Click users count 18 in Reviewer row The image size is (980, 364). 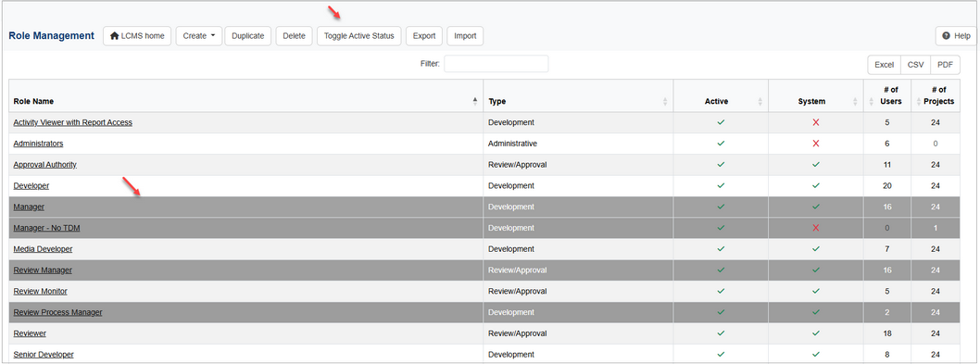point(887,333)
